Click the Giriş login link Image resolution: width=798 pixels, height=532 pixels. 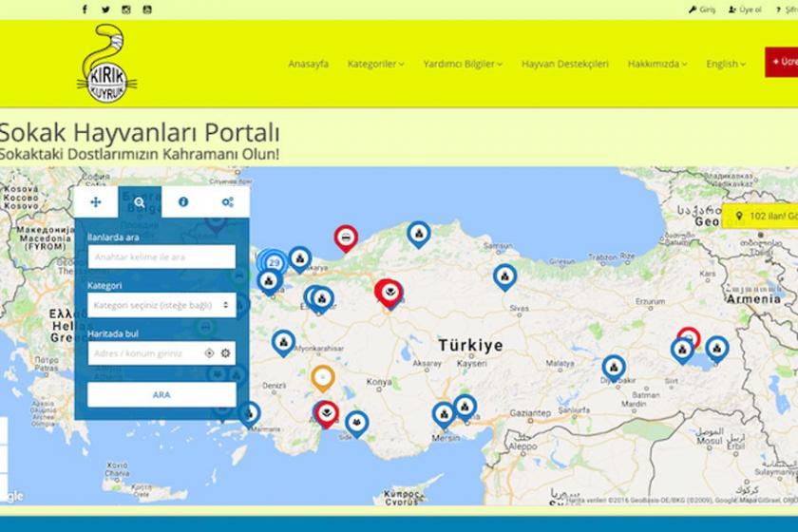click(702, 9)
